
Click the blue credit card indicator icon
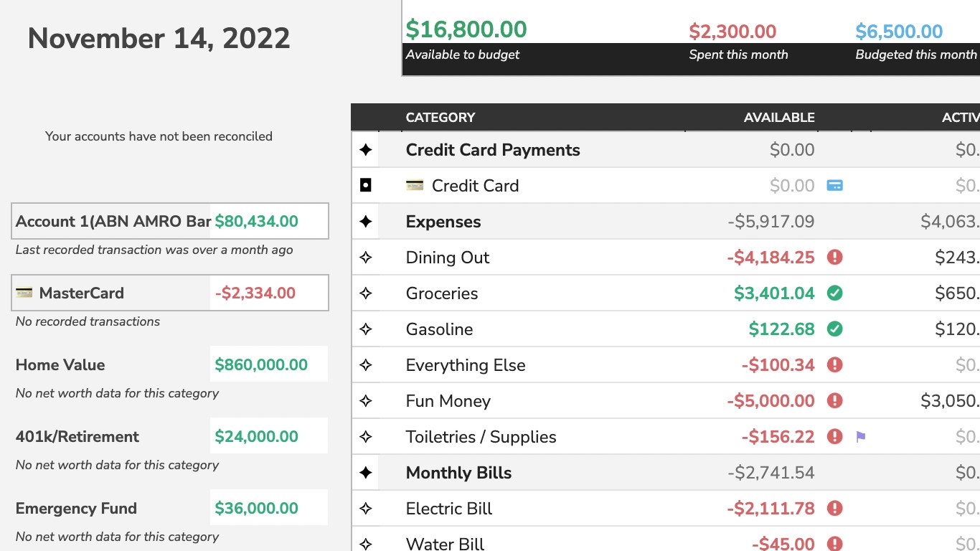pyautogui.click(x=834, y=186)
